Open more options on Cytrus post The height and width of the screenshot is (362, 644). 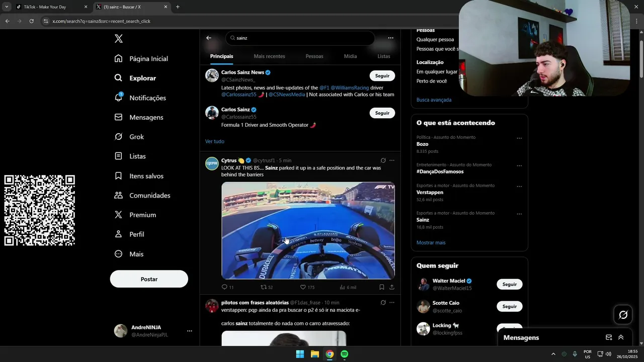(x=392, y=160)
